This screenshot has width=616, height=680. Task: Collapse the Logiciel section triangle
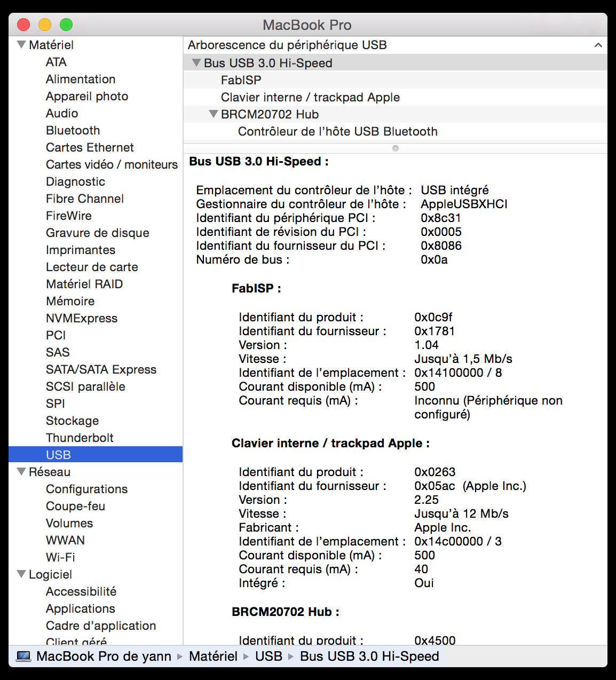coord(21,574)
